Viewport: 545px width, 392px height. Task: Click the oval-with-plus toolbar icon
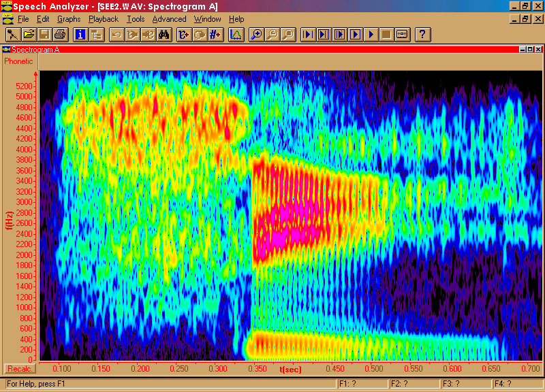(x=200, y=35)
